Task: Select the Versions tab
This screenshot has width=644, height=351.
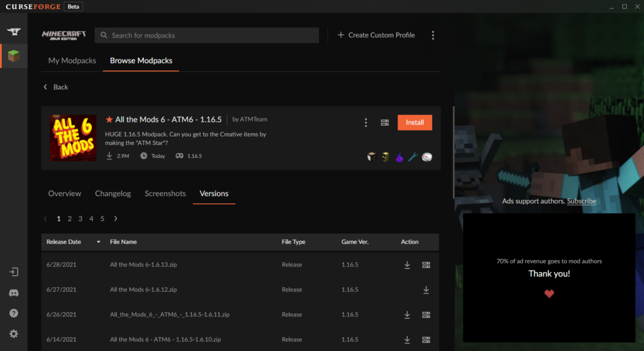Action: click(x=214, y=193)
